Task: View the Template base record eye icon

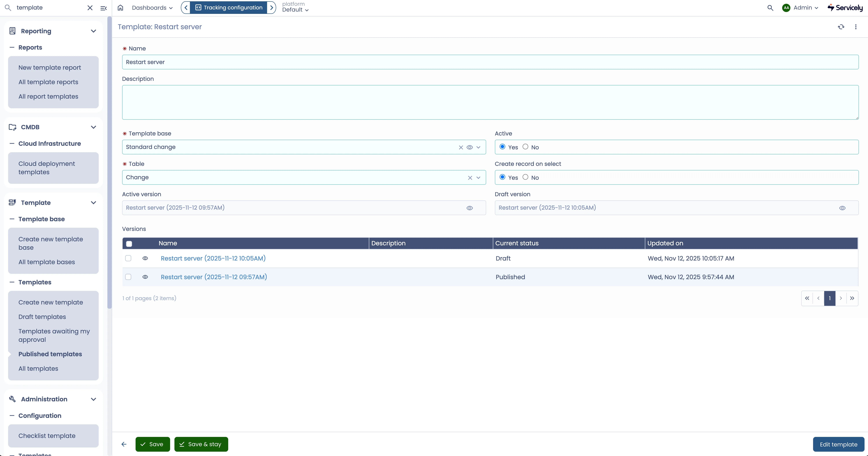Action: pyautogui.click(x=470, y=147)
